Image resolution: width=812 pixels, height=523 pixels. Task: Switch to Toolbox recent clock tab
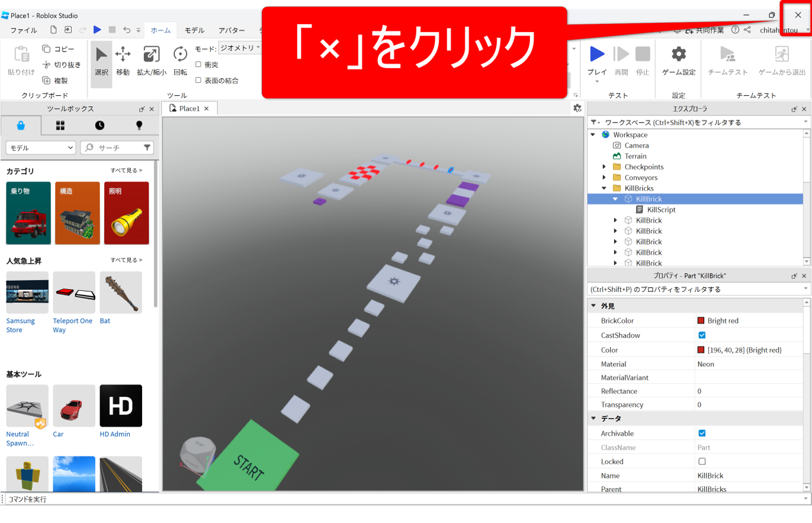[x=100, y=125]
